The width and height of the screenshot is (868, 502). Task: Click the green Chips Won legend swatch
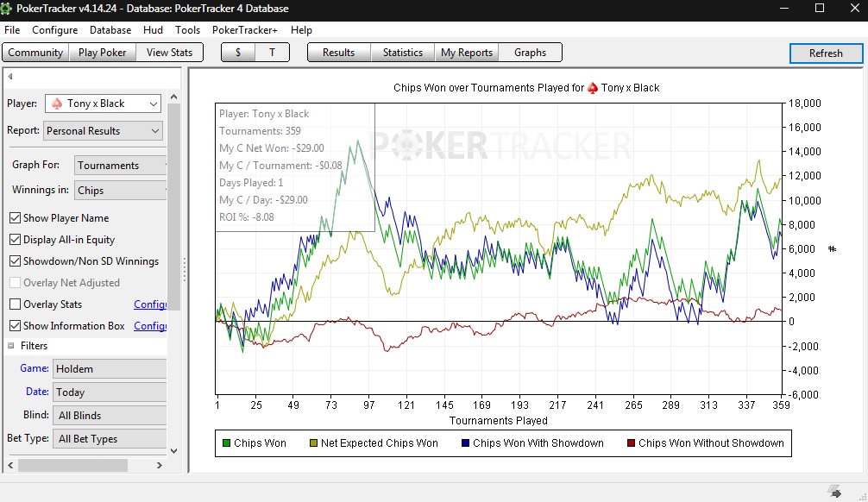[x=226, y=443]
